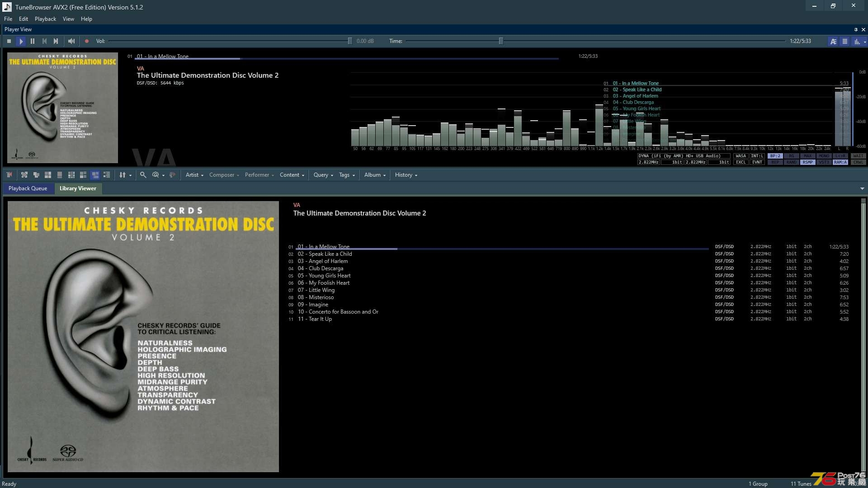Pause the current track
This screenshot has width=868, height=488.
(33, 41)
